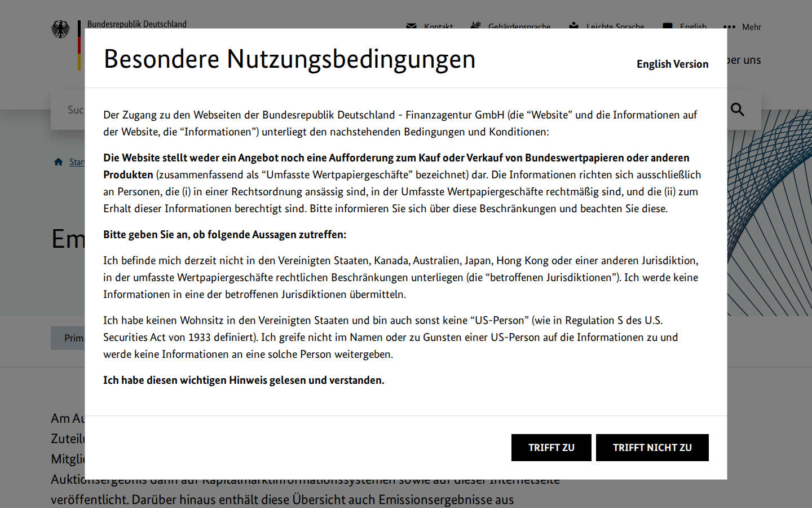Screen dimensions: 812x508
Task: Click the partially visible search input field
Action: [x=68, y=110]
